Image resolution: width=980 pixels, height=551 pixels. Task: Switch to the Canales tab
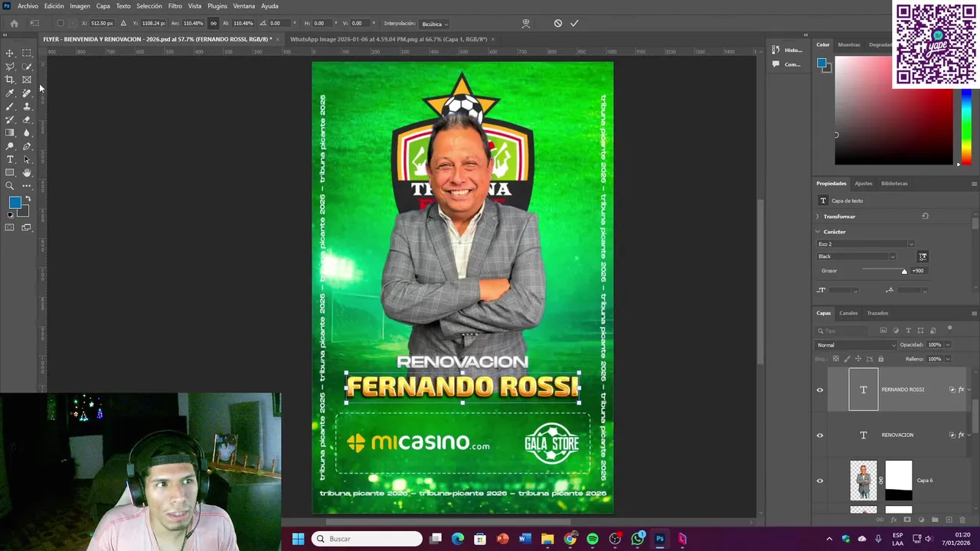click(x=848, y=313)
